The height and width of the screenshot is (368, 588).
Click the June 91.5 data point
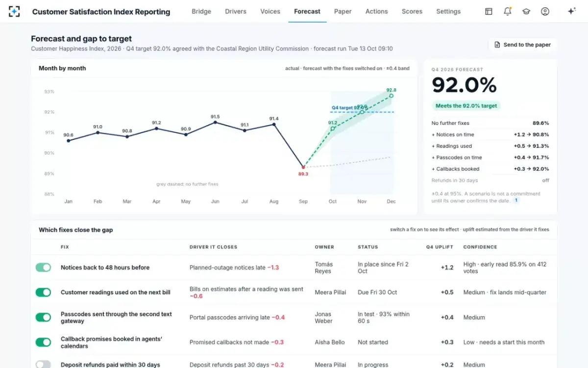point(215,122)
